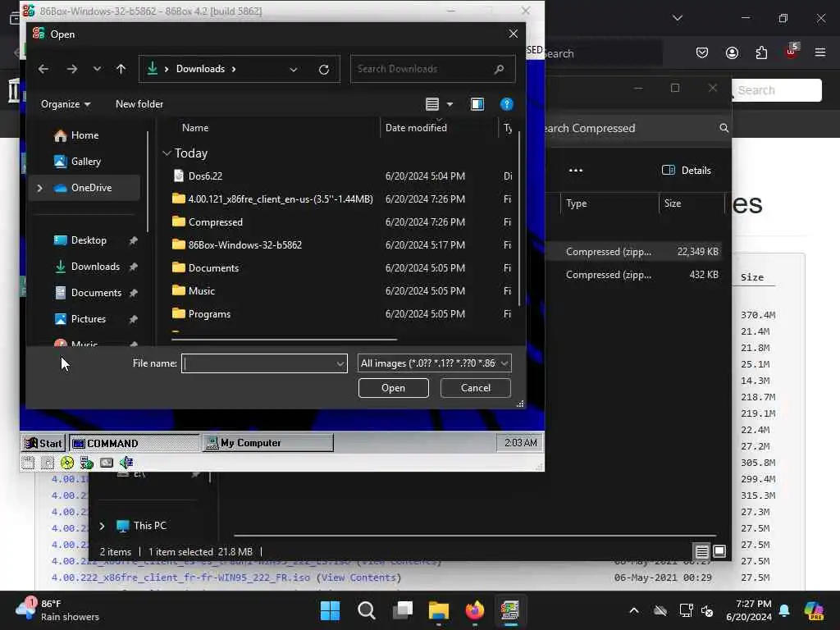This screenshot has height=630, width=840.
Task: Click Details in Explorer window
Action: click(687, 171)
